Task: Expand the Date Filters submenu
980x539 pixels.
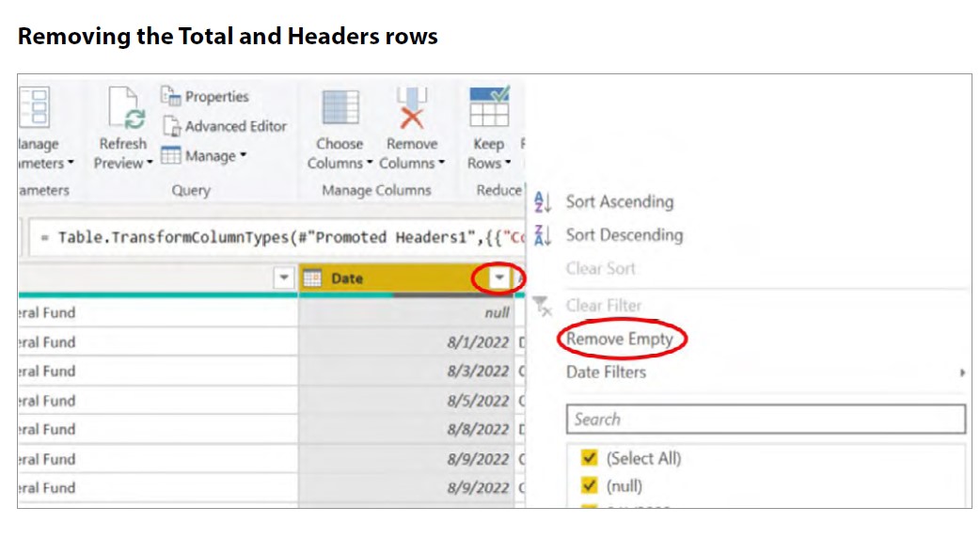Action: click(606, 373)
